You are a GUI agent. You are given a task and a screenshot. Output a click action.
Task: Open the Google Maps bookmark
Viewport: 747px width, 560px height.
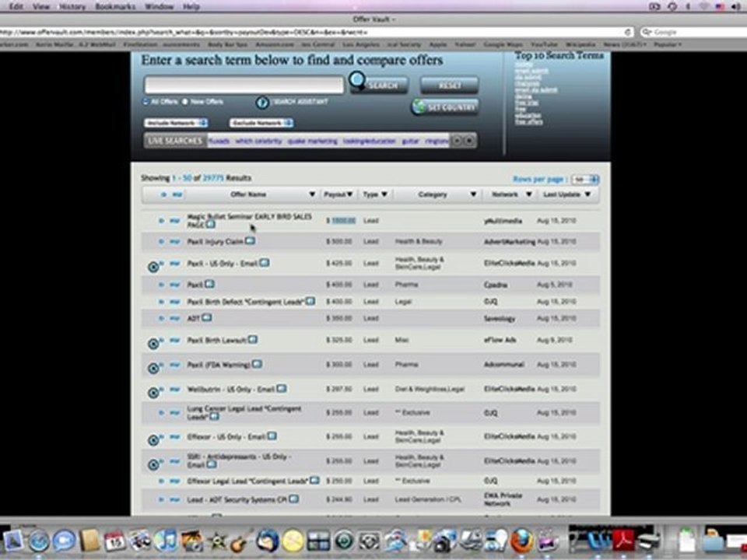[x=503, y=44]
